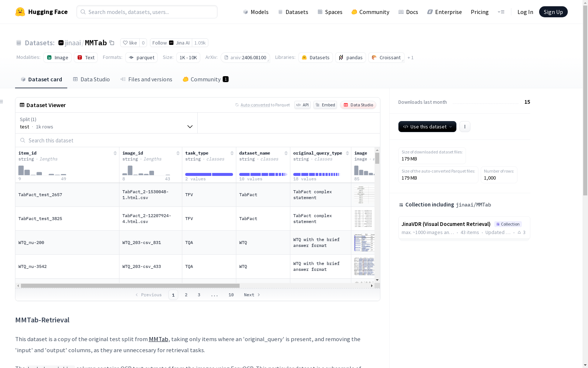Sort the dataset_name column
This screenshot has width=588, height=368.
[286, 153]
